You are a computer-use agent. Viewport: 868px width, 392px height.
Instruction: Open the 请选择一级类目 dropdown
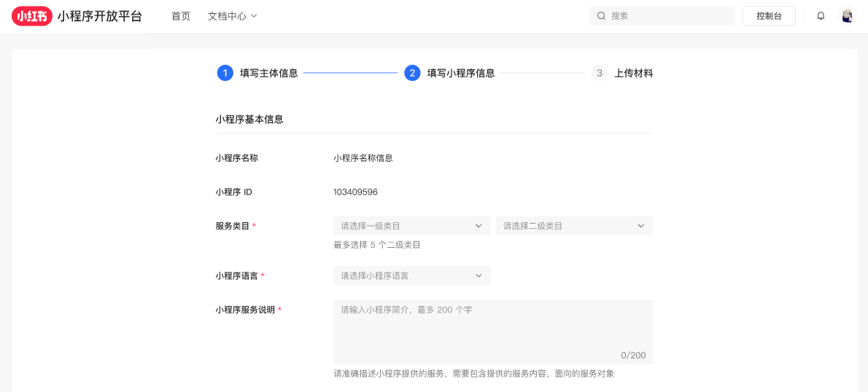[411, 226]
